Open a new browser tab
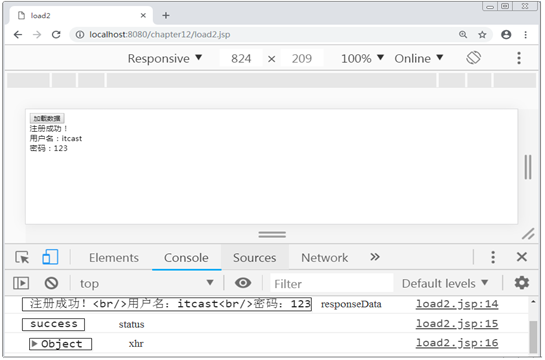Image resolution: width=545 pixels, height=360 pixels. (x=166, y=15)
